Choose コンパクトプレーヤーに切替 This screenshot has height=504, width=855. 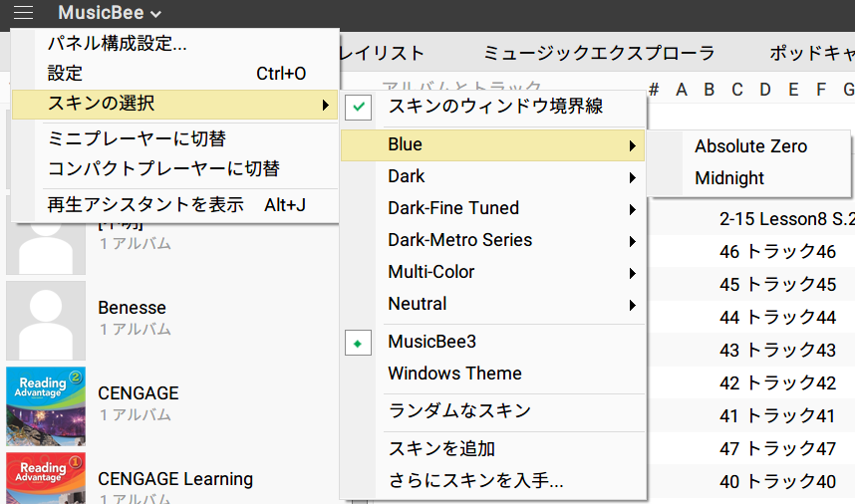(175, 168)
